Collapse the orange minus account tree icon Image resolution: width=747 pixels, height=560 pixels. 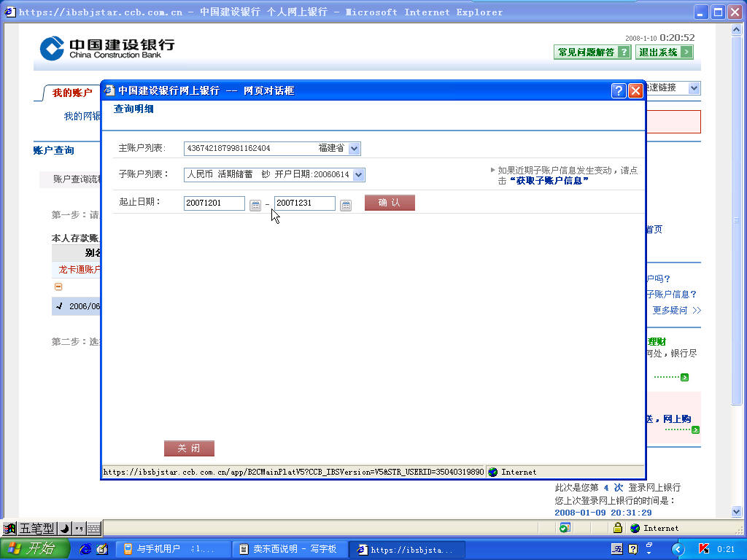58,287
